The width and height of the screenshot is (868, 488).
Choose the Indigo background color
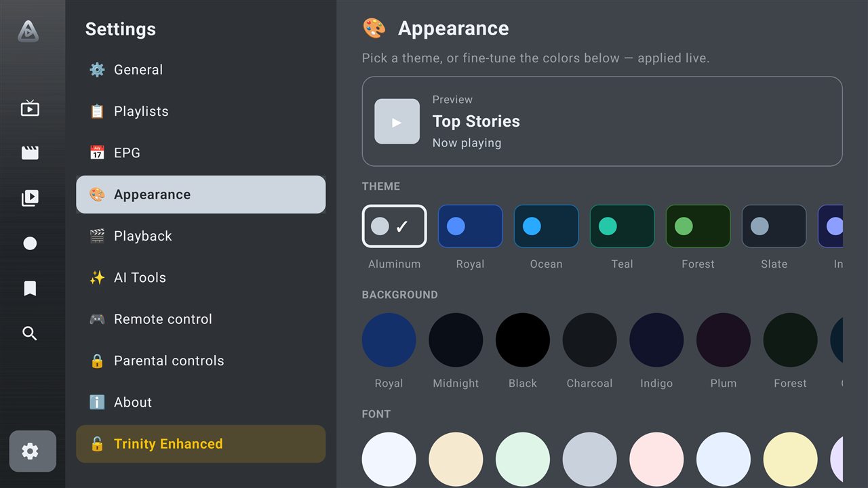tap(656, 340)
